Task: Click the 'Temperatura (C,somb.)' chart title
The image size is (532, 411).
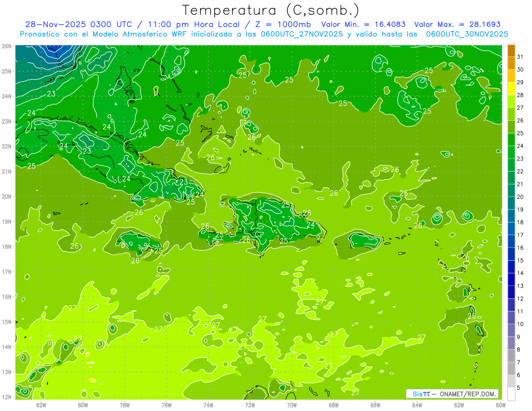Action: coord(270,11)
